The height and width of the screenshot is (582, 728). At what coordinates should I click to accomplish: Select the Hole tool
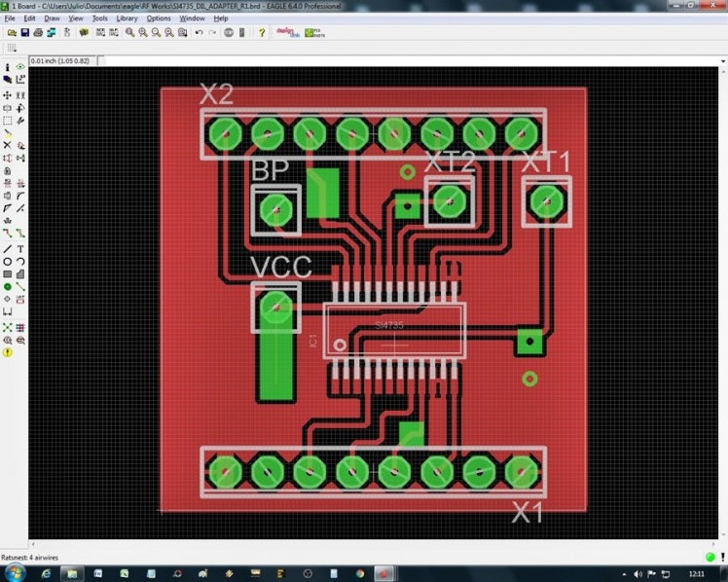[8, 300]
